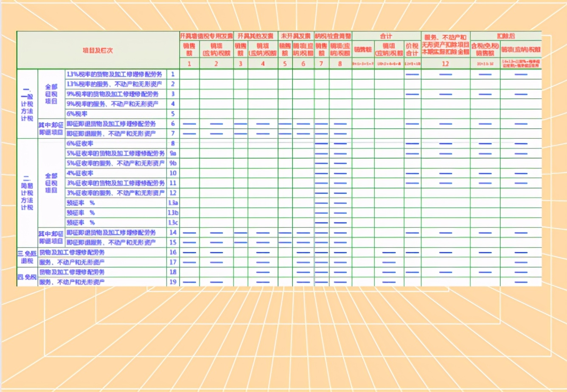Screen dimensions: 567x392
Task: Select row number cell 19
Action: click(173, 282)
